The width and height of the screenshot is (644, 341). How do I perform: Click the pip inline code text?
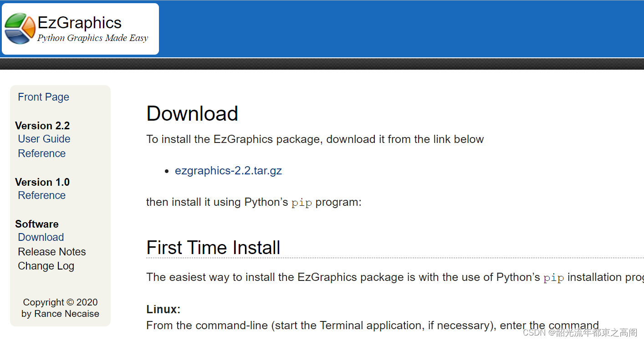coord(302,202)
